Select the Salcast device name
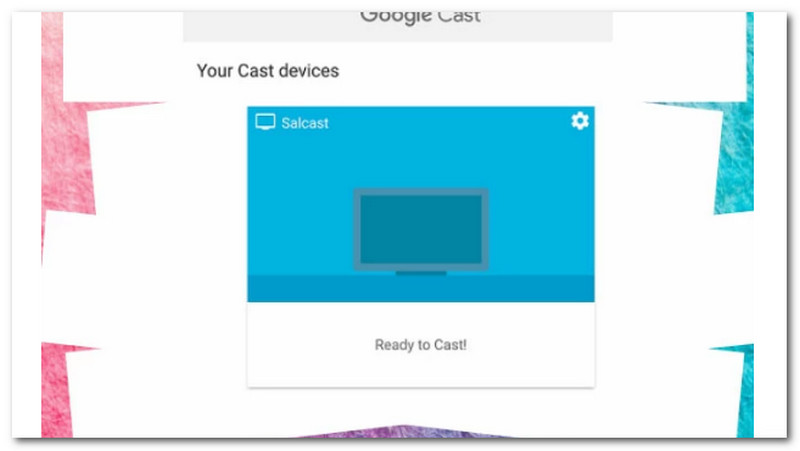 coord(305,123)
